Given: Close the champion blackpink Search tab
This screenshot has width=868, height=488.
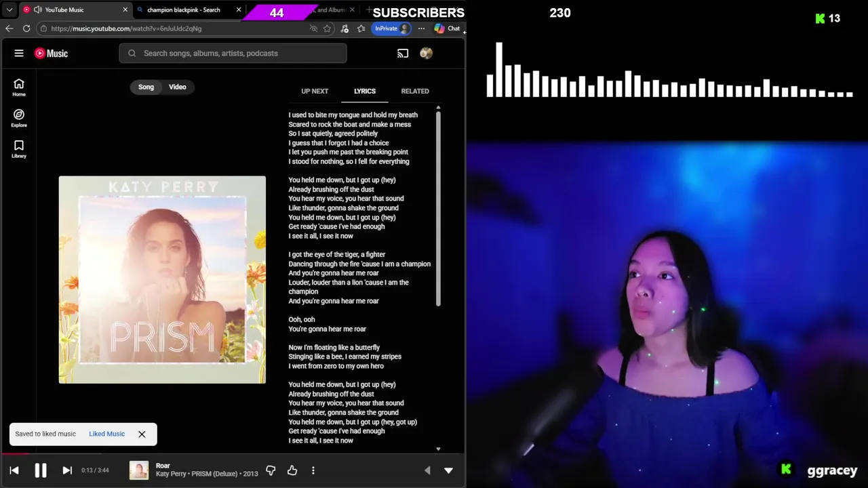Looking at the screenshot, I should tap(239, 10).
